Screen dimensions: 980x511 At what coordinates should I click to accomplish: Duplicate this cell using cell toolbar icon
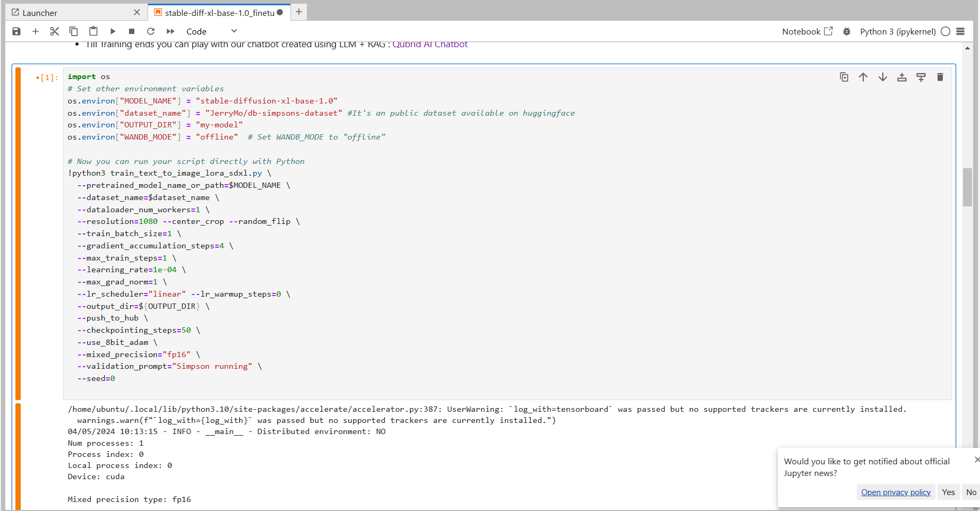click(844, 77)
